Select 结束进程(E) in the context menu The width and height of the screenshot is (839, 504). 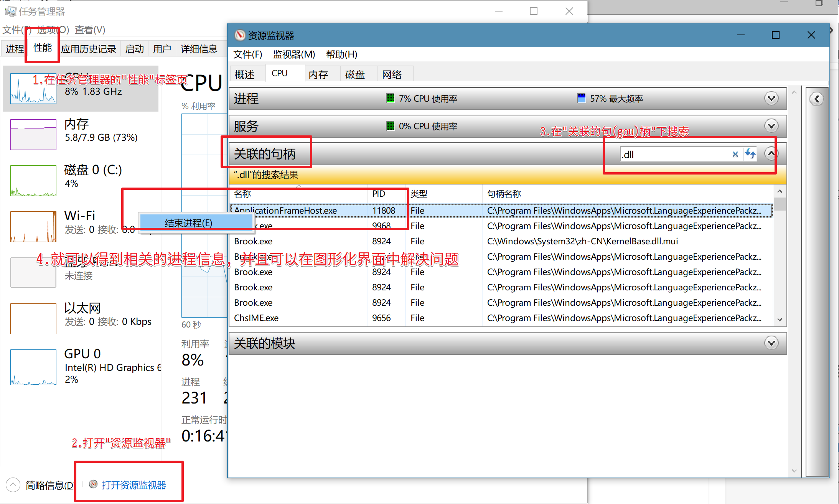tap(188, 222)
